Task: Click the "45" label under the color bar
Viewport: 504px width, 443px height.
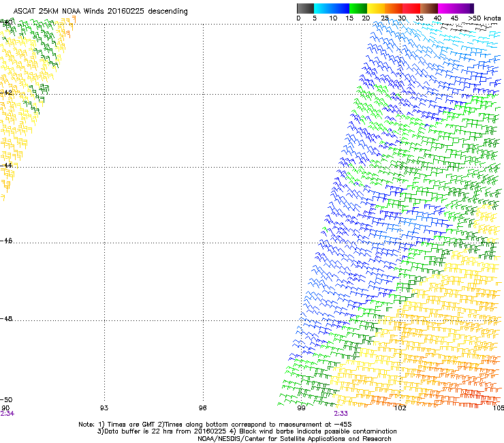Action: 454,18
